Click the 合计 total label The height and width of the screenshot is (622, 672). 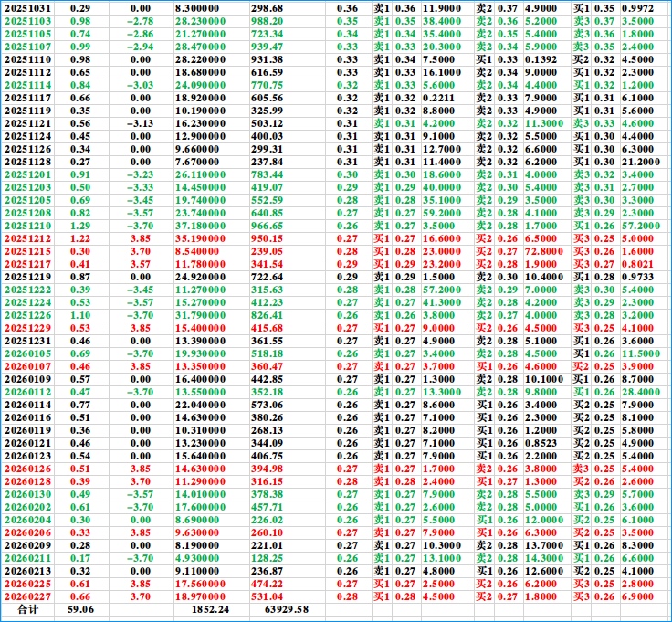[x=28, y=610]
